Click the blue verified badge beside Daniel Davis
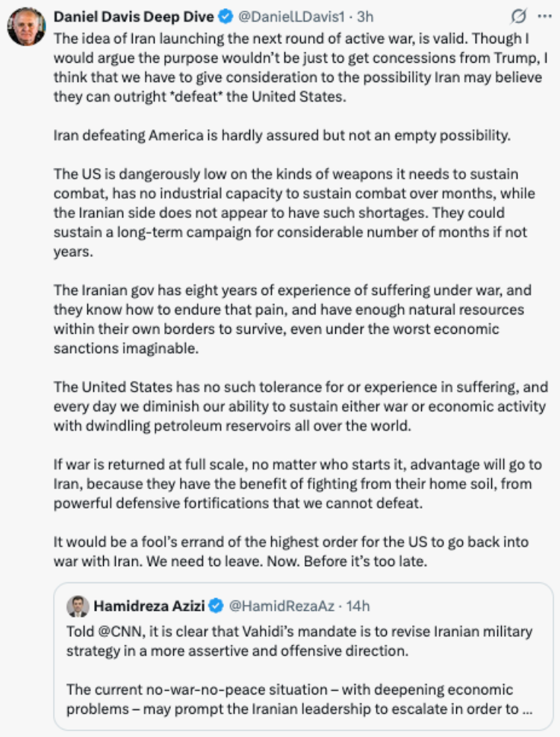 click(226, 17)
